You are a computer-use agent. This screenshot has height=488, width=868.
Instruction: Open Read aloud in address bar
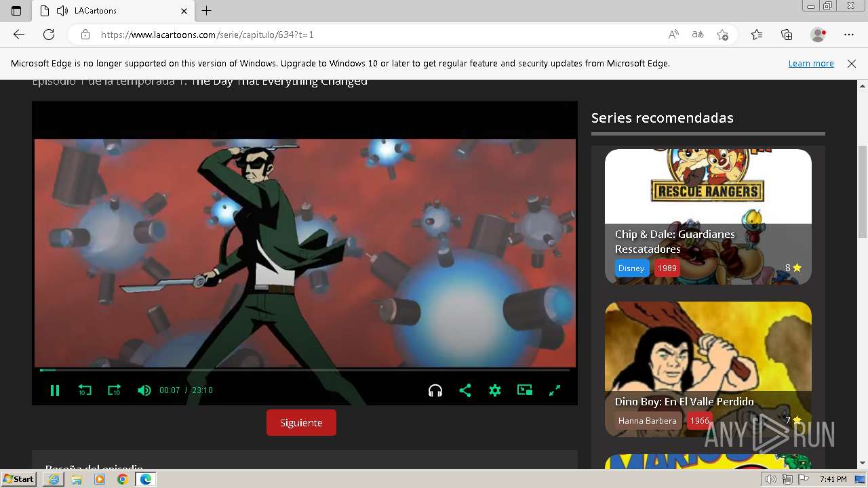[673, 35]
